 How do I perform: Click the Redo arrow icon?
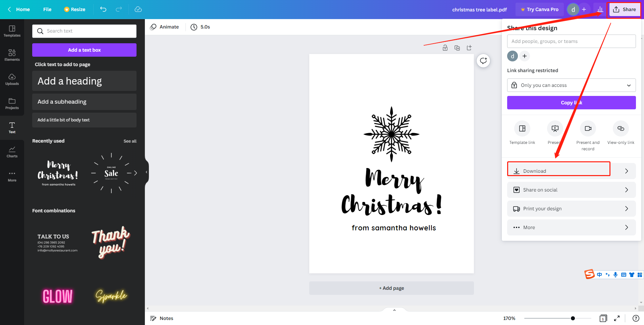pos(119,9)
